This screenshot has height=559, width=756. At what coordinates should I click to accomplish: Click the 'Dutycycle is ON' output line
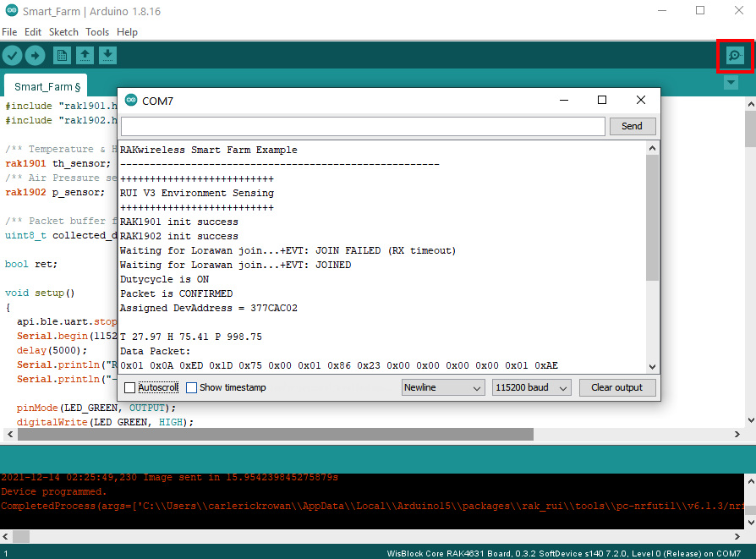[x=164, y=279]
